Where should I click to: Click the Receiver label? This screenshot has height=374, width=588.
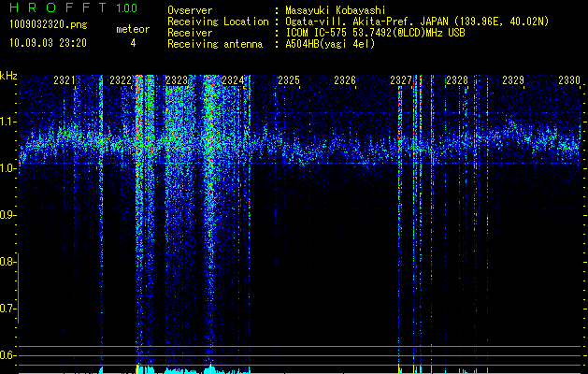pyautogui.click(x=190, y=33)
